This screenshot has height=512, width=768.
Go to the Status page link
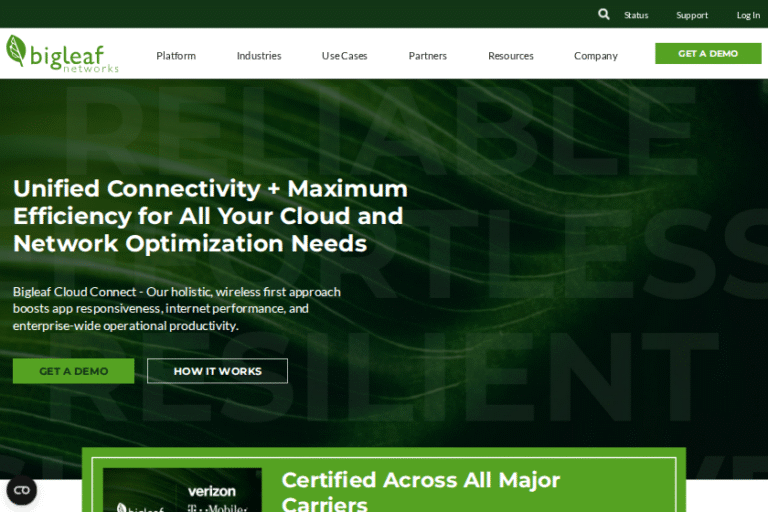[636, 15]
